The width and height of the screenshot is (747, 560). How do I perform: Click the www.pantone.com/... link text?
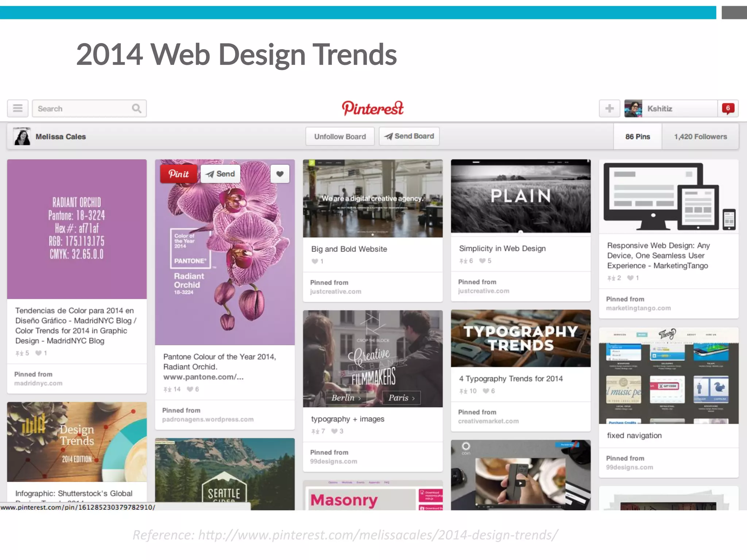coord(203,377)
